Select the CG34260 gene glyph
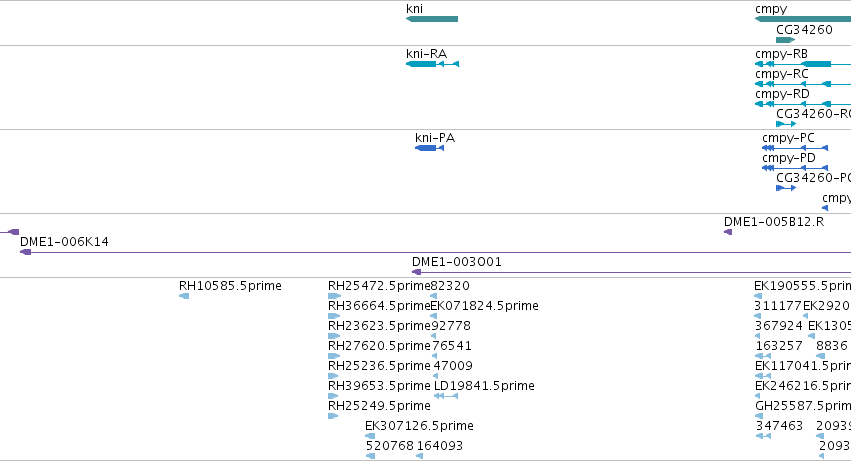The image size is (851, 461). point(785,40)
